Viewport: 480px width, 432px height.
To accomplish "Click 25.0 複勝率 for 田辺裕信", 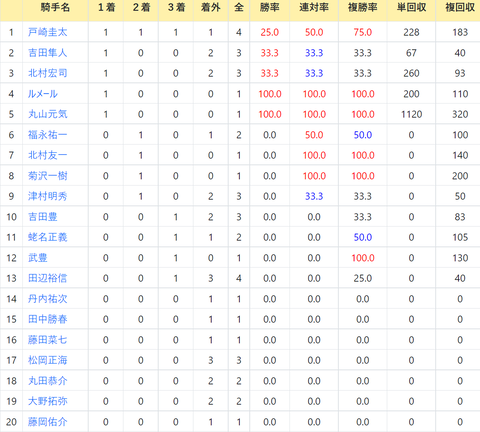I will [x=363, y=278].
